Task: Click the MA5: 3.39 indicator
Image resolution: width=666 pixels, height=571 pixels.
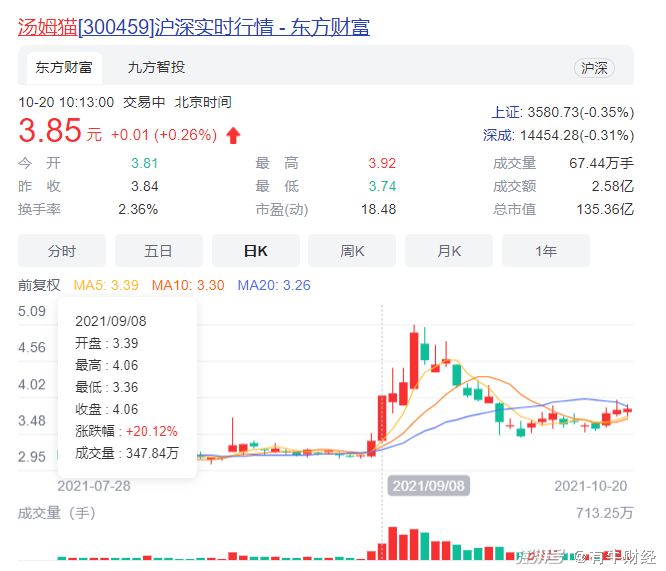Action: pos(106,285)
